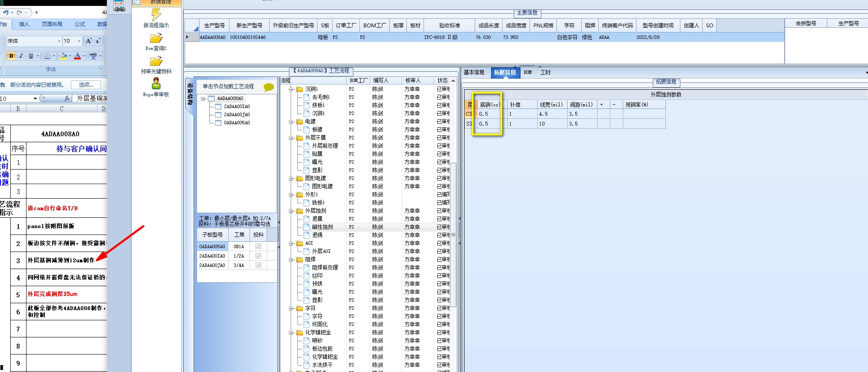Toggle 投料 checkbox for 0ADAA005A0 row
Image resolution: width=868 pixels, height=372 pixels.
tap(258, 246)
